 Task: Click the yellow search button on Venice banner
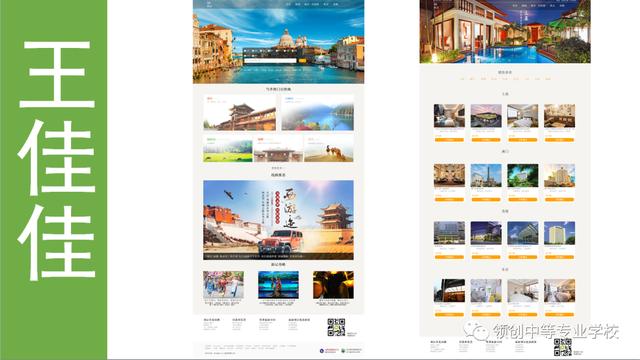click(x=302, y=61)
